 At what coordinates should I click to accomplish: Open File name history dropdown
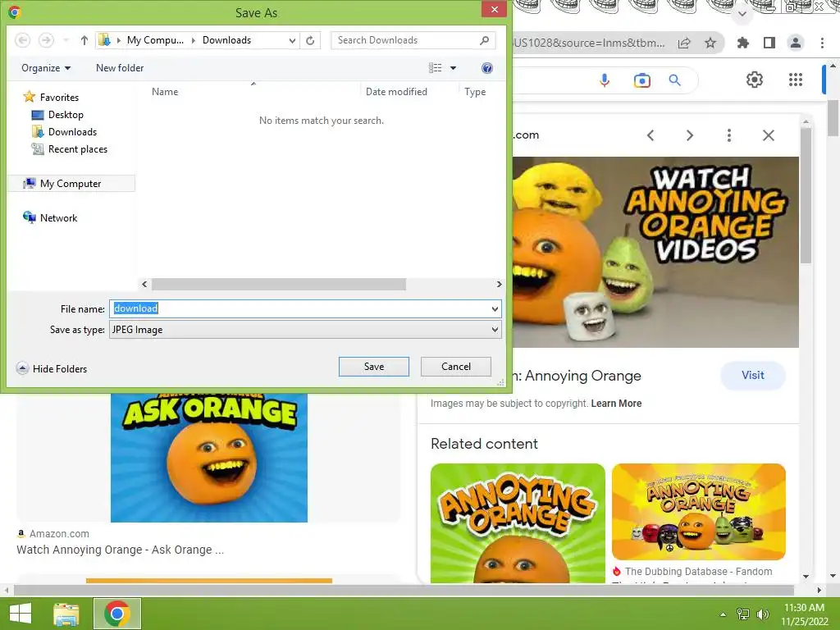click(495, 309)
